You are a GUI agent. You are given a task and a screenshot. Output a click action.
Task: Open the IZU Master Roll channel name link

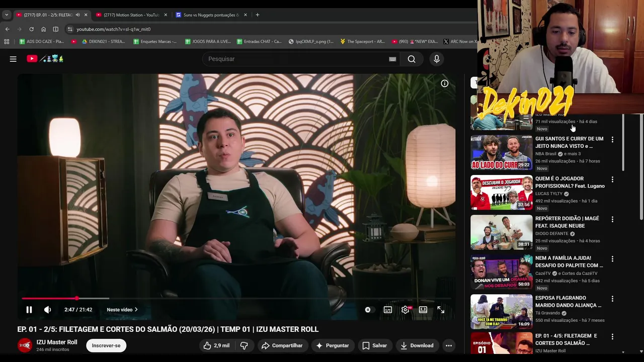(x=57, y=342)
